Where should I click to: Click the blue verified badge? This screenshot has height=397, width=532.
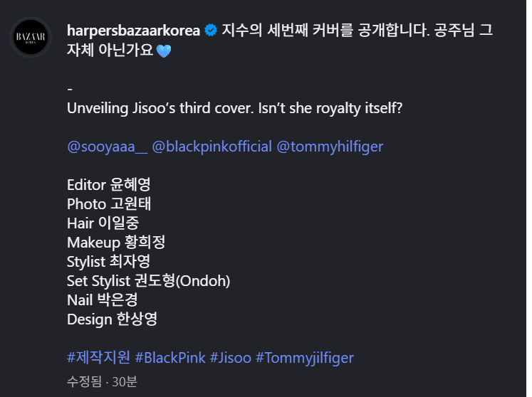pos(211,31)
